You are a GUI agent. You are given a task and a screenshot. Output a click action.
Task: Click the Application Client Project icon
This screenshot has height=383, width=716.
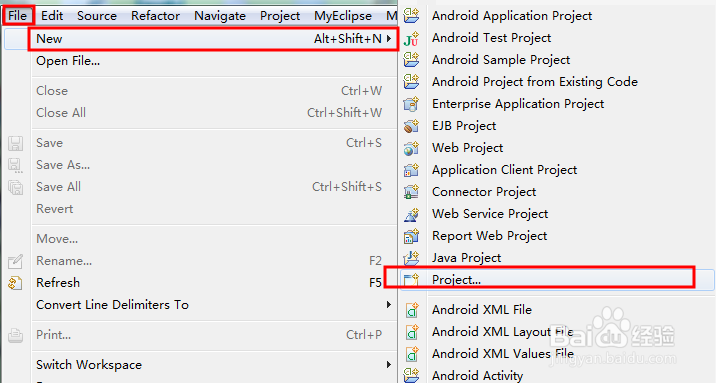tap(411, 170)
